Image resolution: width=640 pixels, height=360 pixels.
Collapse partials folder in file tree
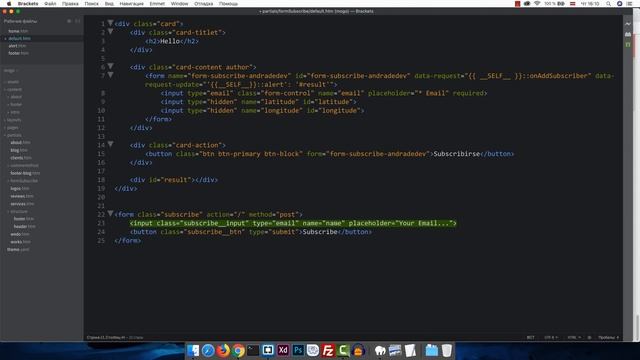(5, 135)
